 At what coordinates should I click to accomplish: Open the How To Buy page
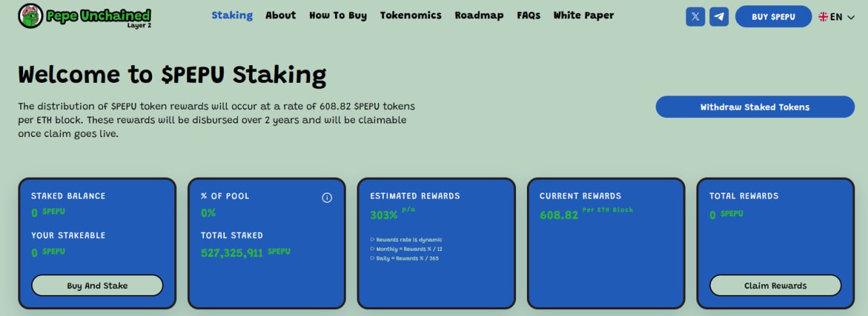[x=338, y=15]
